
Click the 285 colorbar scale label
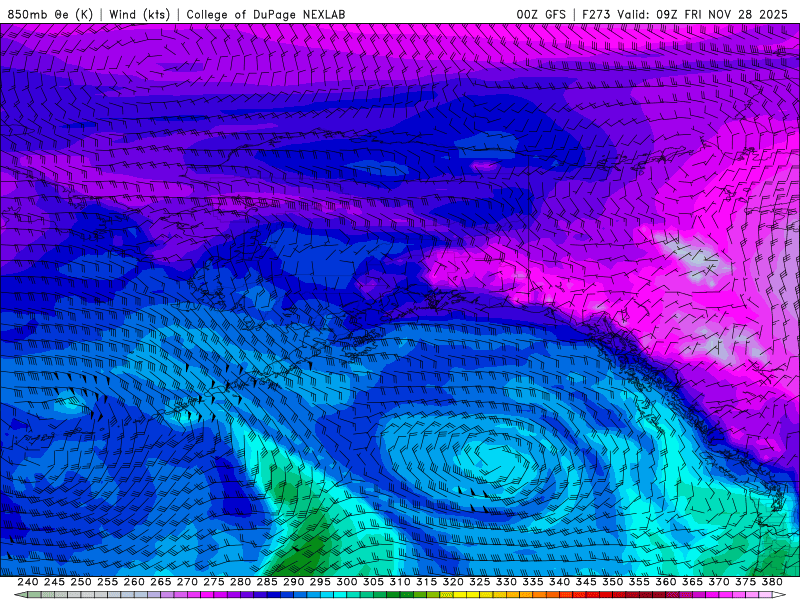point(267,582)
